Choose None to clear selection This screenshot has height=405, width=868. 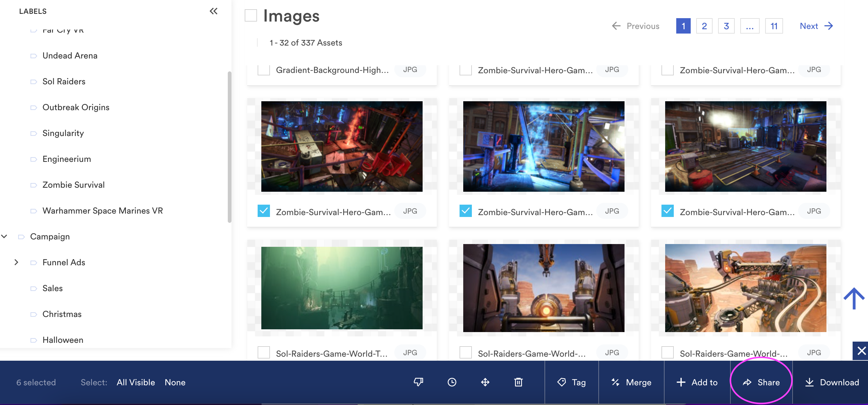175,383
